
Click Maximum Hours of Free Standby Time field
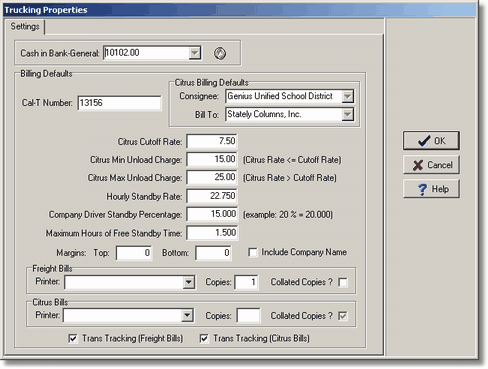(212, 233)
